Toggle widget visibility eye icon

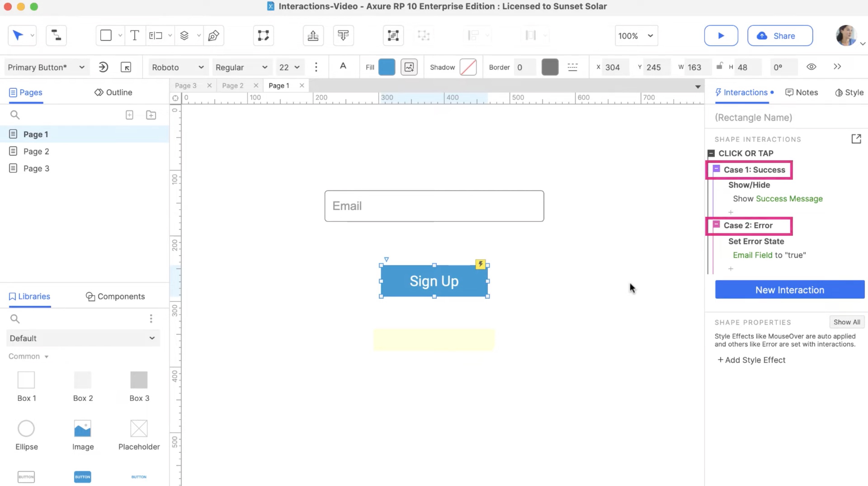(x=811, y=67)
